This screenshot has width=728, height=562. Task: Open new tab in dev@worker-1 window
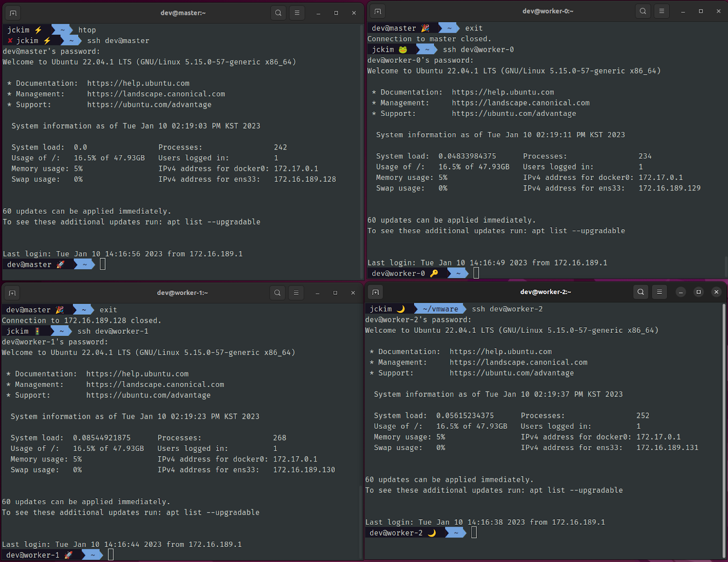click(12, 293)
